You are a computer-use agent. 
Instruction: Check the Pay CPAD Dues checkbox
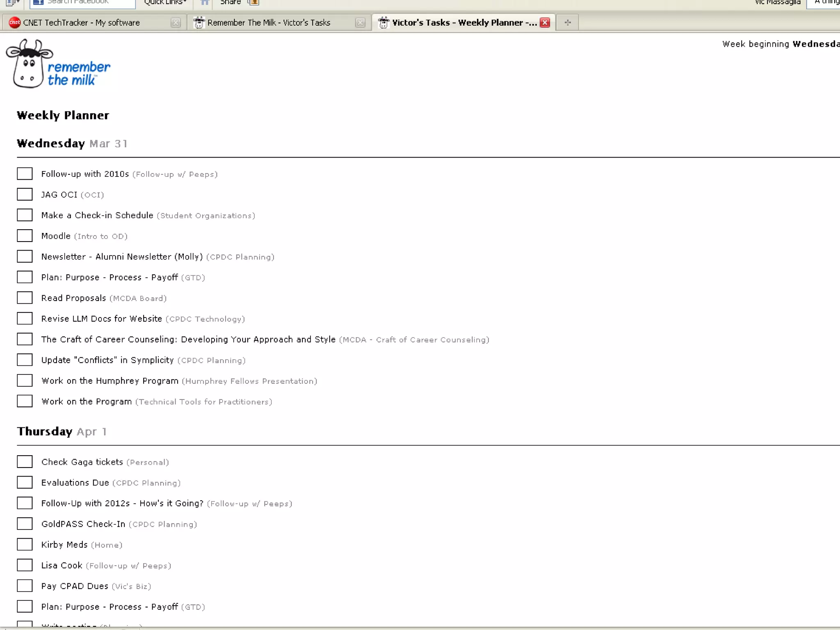click(25, 586)
